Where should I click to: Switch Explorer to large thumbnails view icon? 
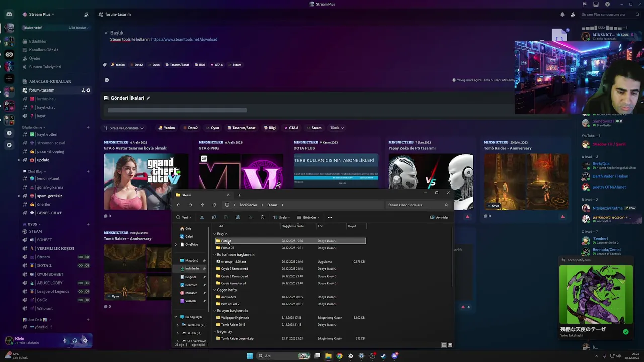(x=450, y=345)
